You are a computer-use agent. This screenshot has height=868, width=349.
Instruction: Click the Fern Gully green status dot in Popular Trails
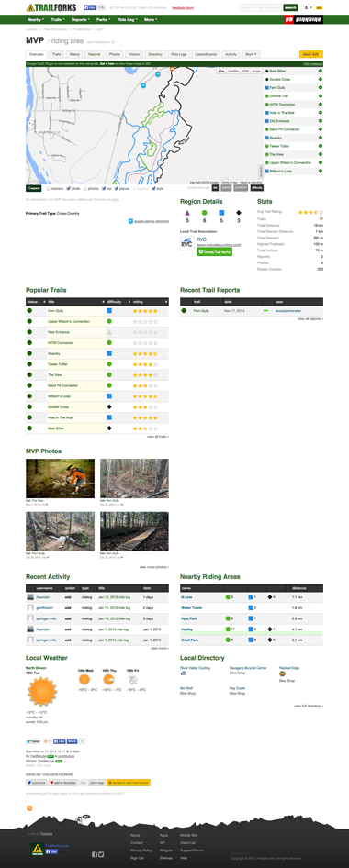(29, 311)
